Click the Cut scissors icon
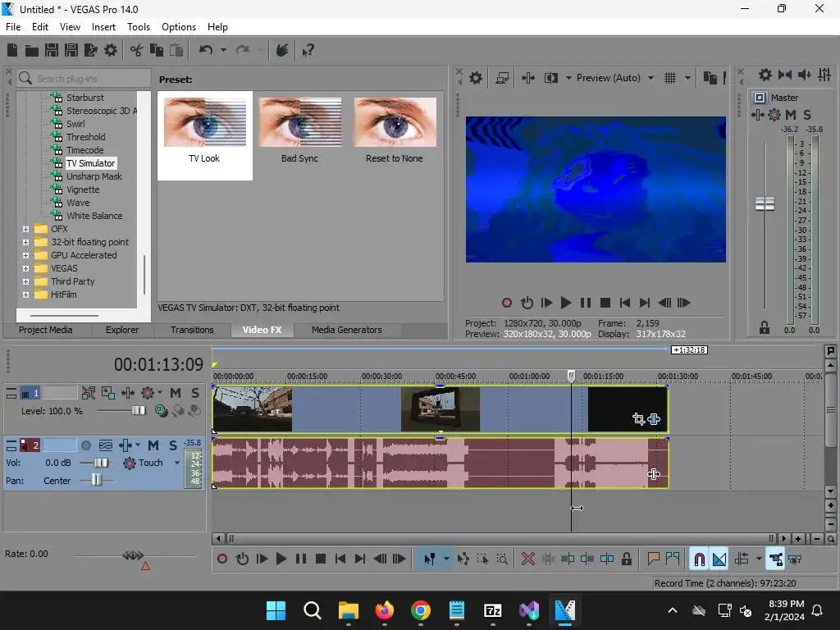Image resolution: width=840 pixels, height=630 pixels. click(137, 50)
